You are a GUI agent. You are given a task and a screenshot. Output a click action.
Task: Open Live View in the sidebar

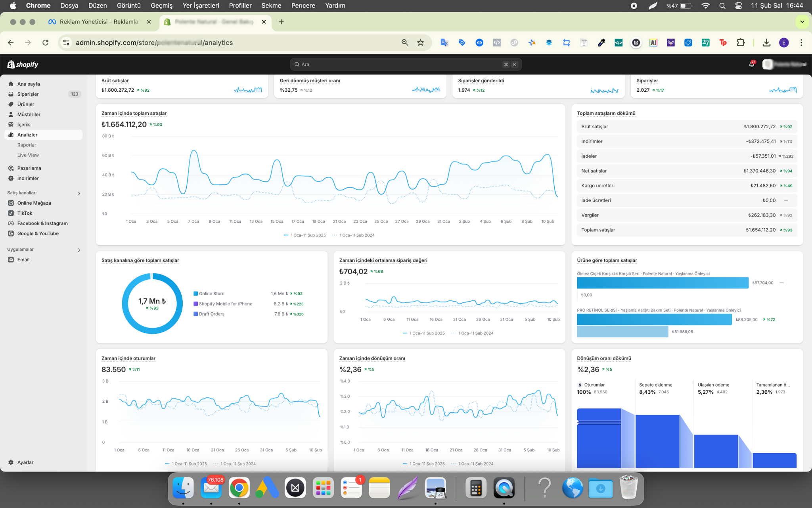tap(28, 155)
